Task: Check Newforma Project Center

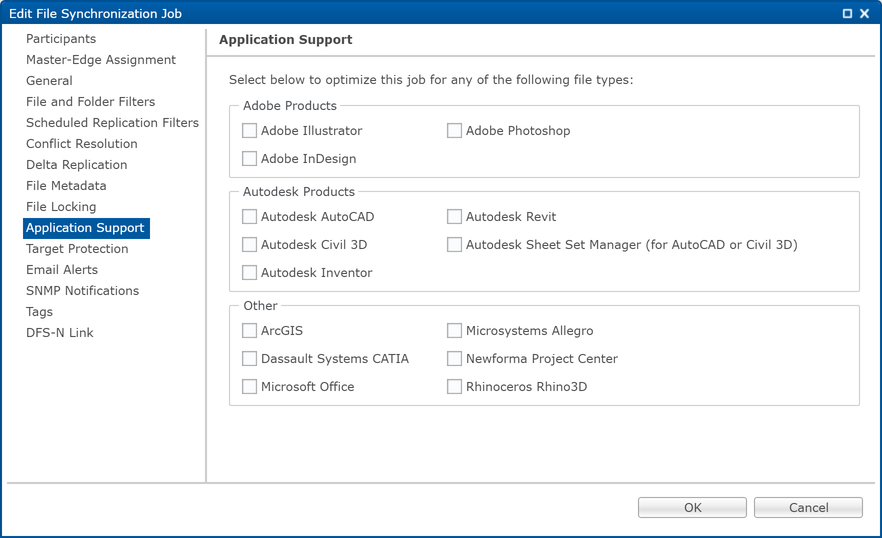Action: coord(454,358)
